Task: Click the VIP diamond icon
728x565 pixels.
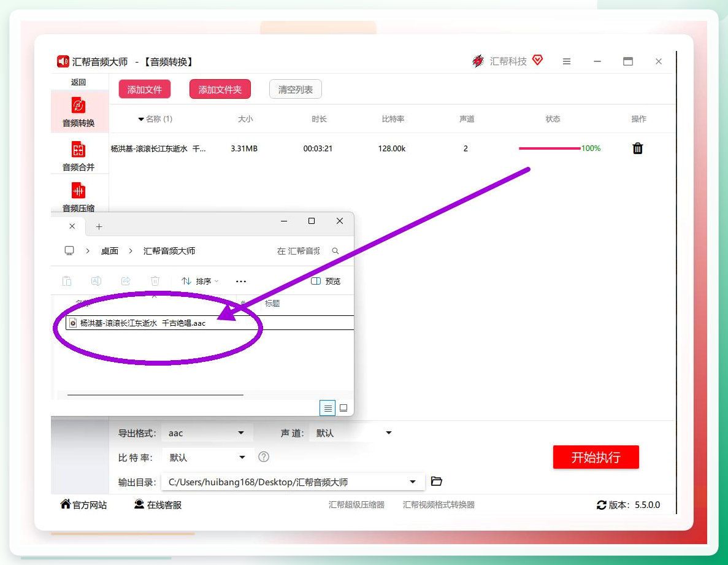Action: 538,60
